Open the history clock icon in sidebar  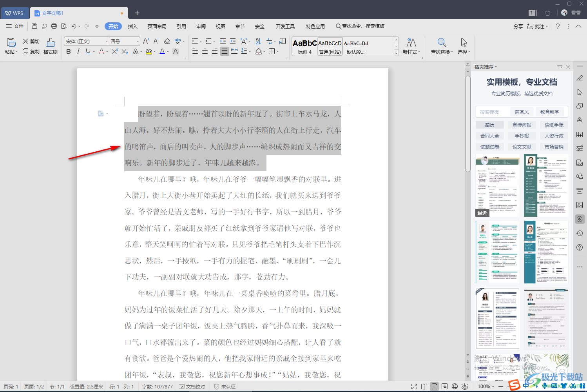[x=580, y=233]
